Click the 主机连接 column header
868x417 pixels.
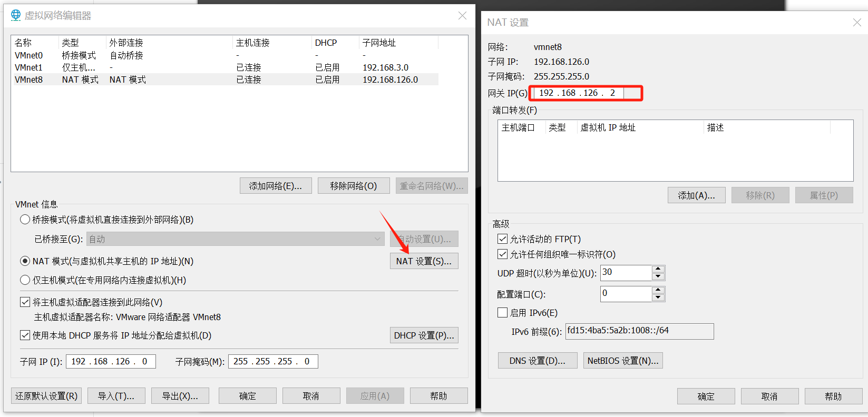point(272,43)
